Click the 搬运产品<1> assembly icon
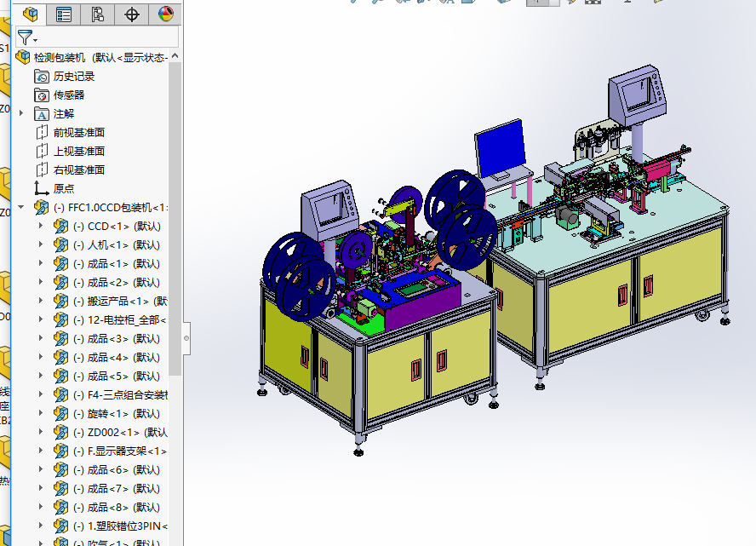This screenshot has width=756, height=546. point(60,301)
